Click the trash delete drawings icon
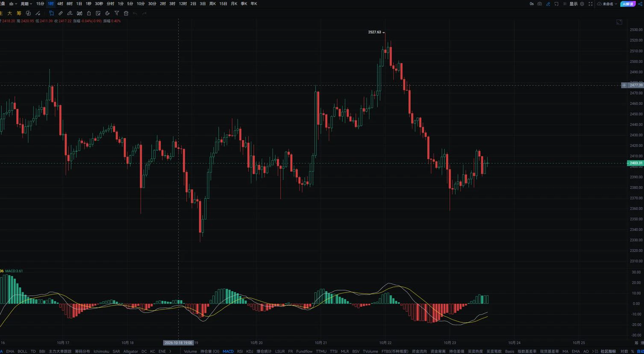644x354 pixels. point(126,13)
